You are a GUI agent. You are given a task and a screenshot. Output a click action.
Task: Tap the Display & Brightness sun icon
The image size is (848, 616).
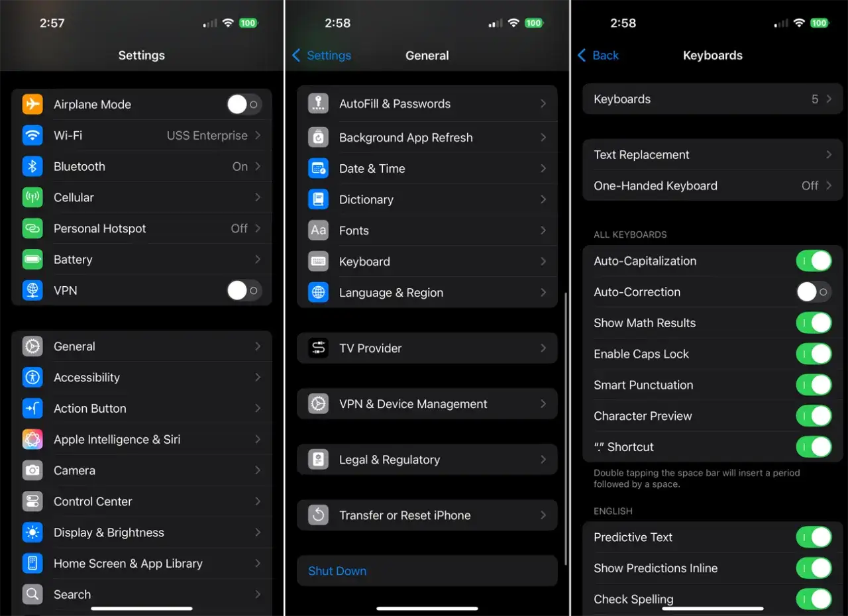point(32,533)
